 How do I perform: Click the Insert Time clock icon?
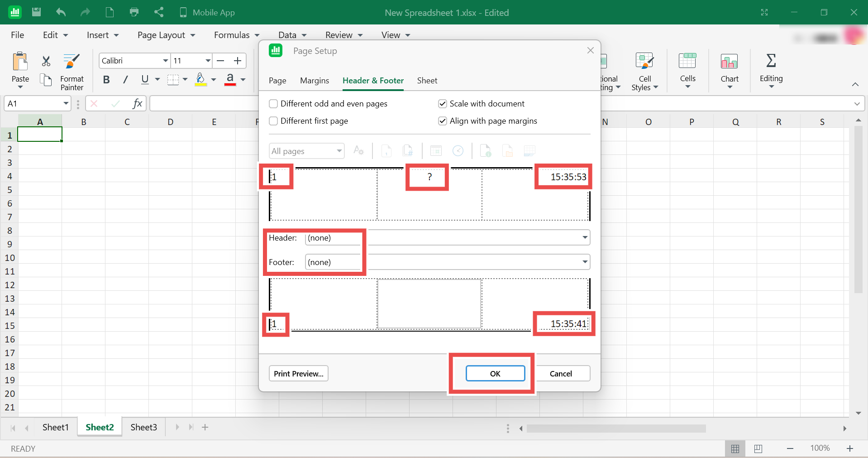[458, 150]
